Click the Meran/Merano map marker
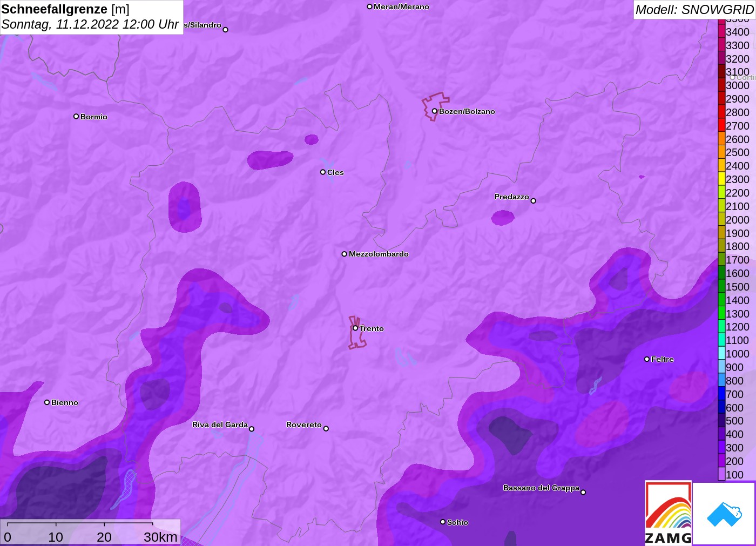 (x=369, y=6)
